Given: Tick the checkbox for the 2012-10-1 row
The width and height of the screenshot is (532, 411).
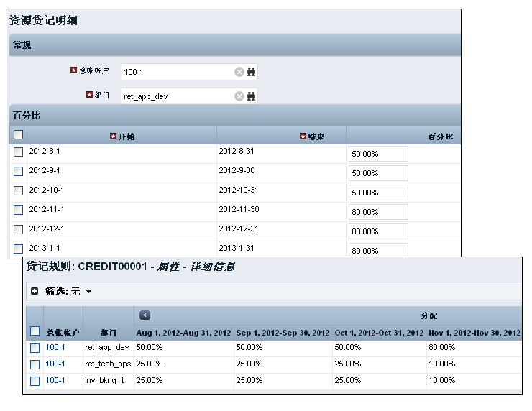Looking at the screenshot, I should (x=18, y=190).
